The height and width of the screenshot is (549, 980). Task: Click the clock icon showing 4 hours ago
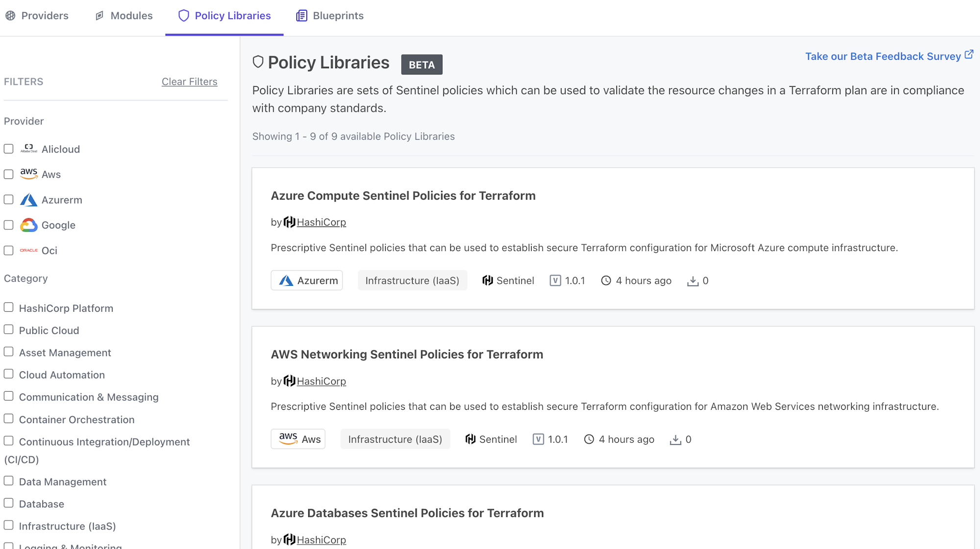tap(606, 280)
